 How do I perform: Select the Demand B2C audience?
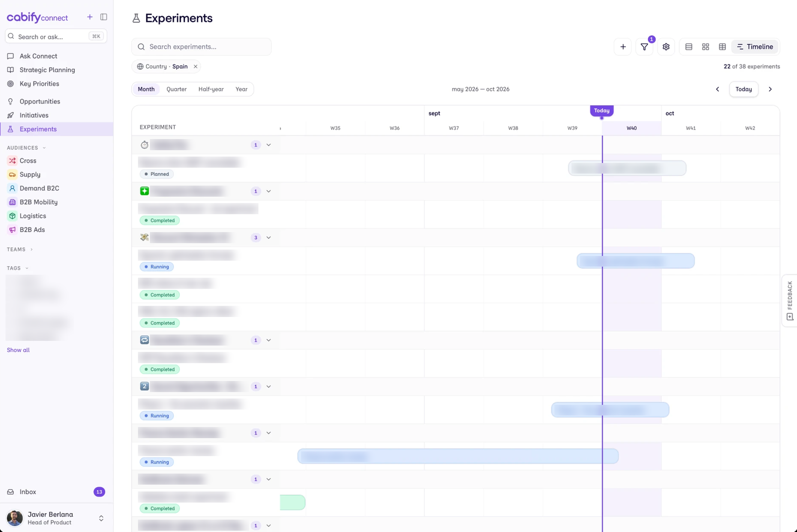tap(56, 188)
